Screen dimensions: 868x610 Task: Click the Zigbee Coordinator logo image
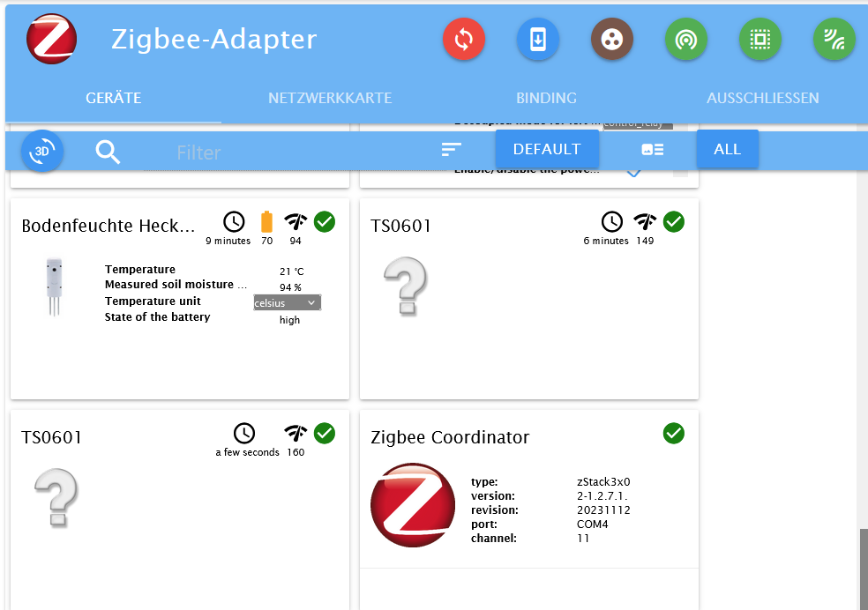(413, 505)
